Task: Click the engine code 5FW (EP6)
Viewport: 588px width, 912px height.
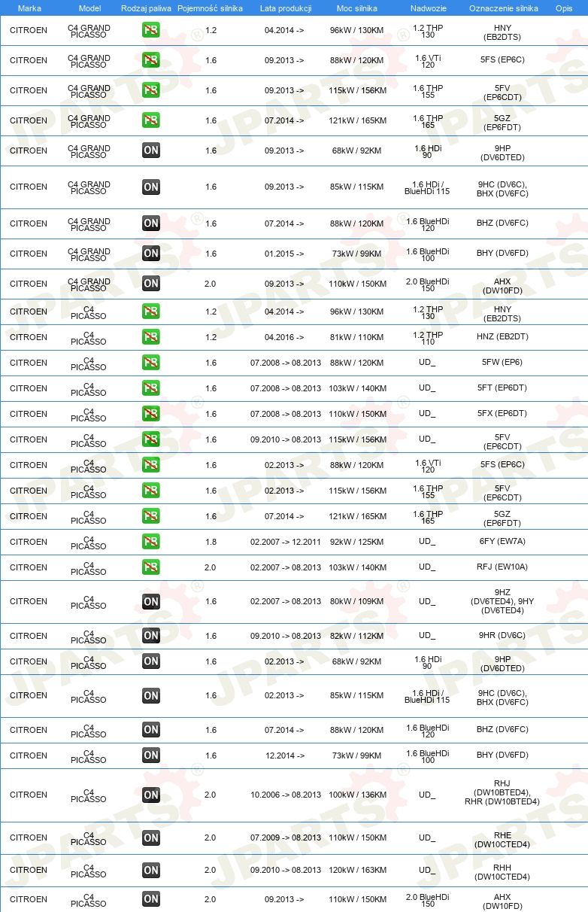Action: (x=502, y=363)
